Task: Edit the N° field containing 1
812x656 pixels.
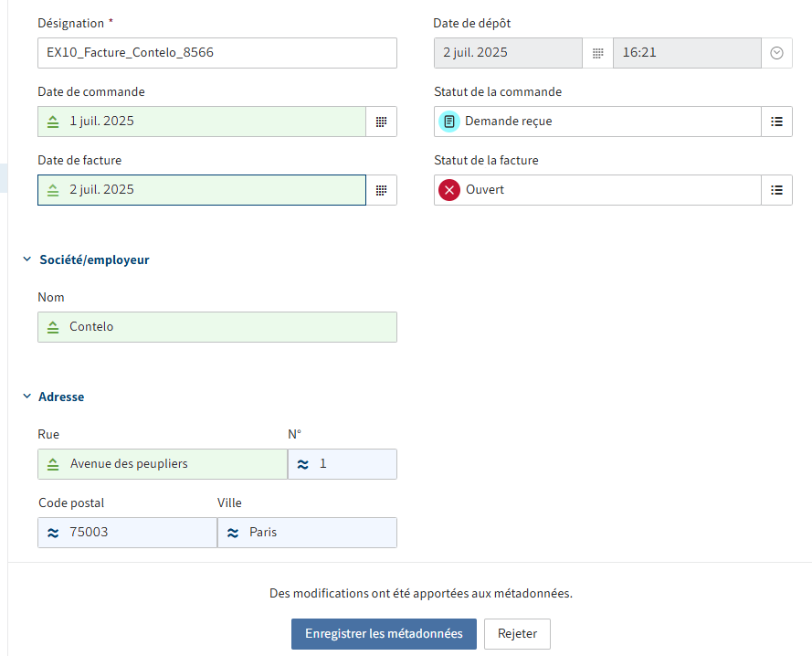Action: [343, 464]
